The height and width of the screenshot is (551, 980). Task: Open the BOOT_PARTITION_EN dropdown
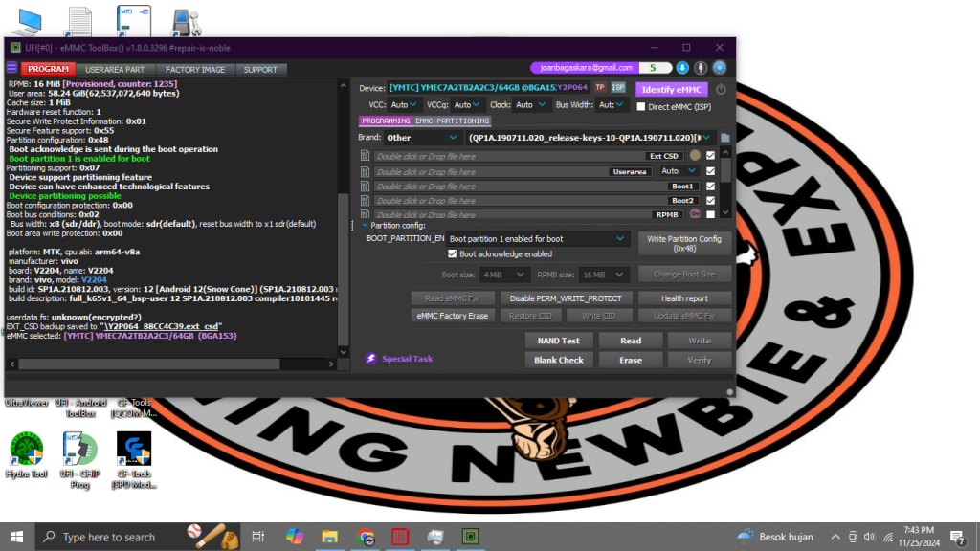tap(536, 238)
